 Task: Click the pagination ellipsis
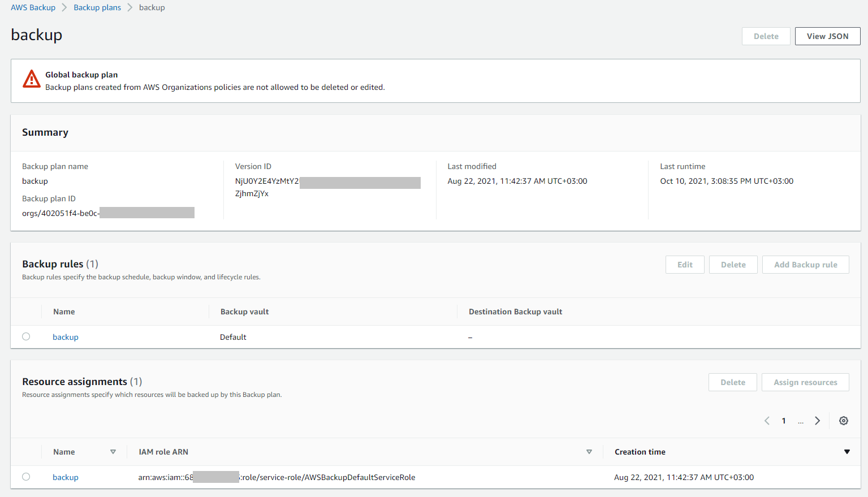click(x=801, y=422)
